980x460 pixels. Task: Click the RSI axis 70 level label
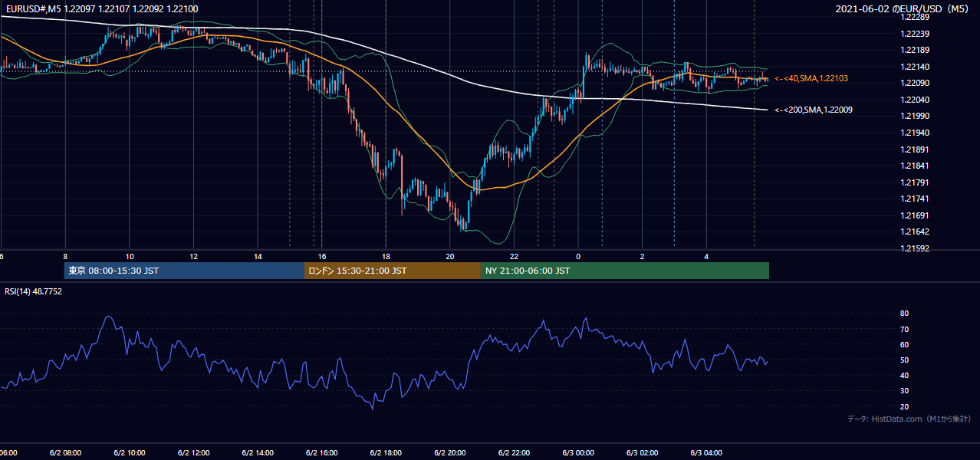pyautogui.click(x=905, y=329)
